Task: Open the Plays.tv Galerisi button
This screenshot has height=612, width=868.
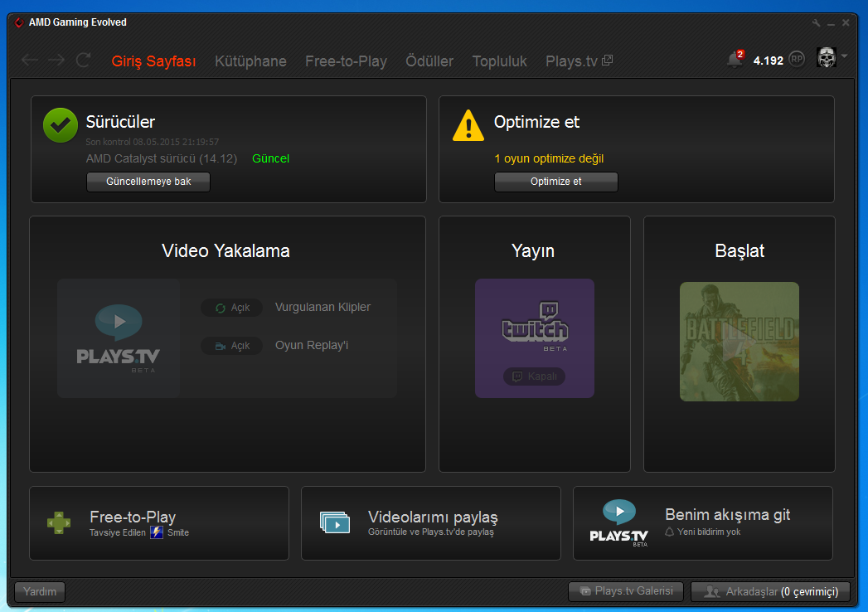Action: click(626, 591)
